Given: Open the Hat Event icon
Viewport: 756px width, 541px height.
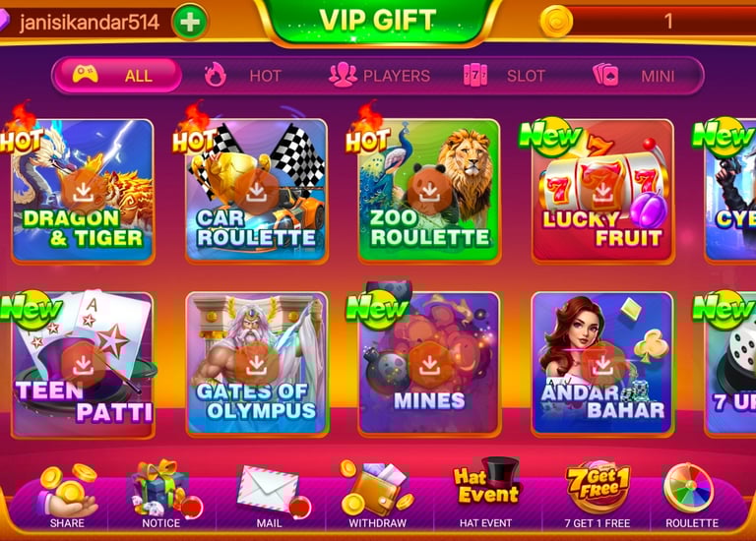Looking at the screenshot, I should click(x=486, y=486).
